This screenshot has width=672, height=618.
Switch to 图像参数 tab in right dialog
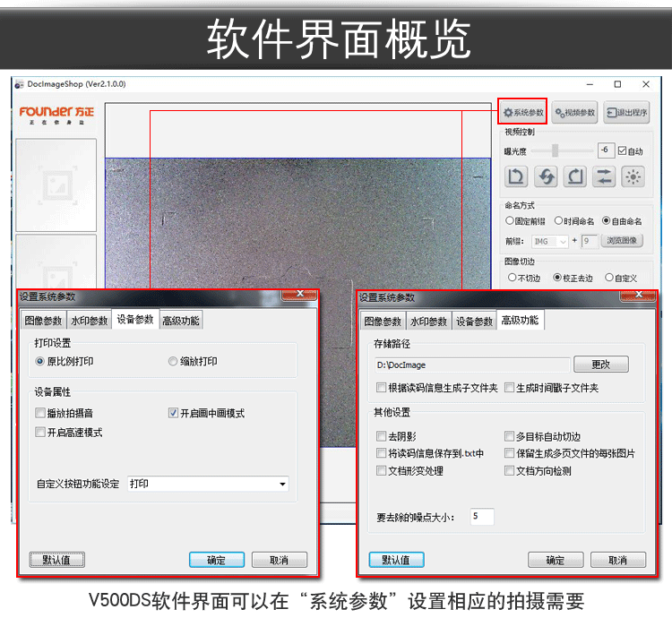[383, 322]
